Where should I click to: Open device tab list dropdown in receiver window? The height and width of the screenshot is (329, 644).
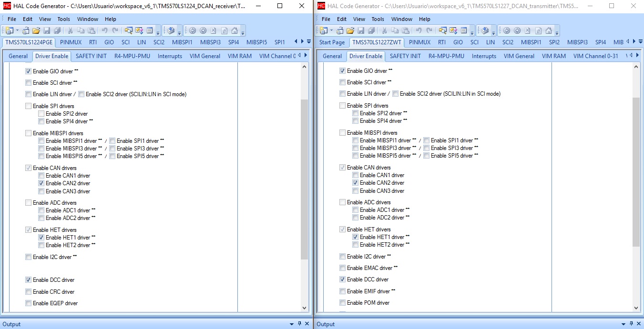click(309, 42)
